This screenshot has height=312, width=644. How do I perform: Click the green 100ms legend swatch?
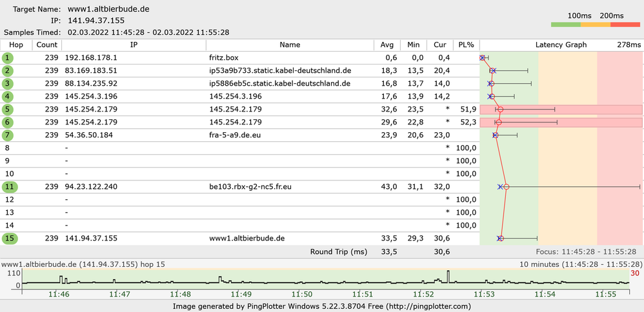pyautogui.click(x=565, y=24)
